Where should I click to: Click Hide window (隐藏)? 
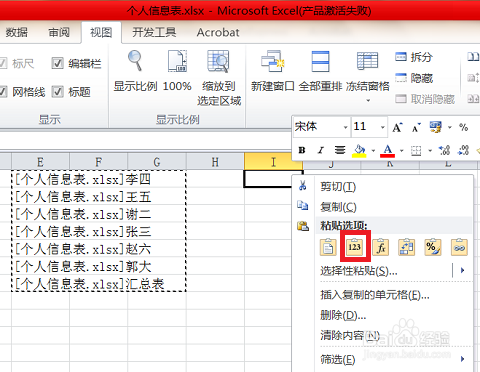[414, 78]
